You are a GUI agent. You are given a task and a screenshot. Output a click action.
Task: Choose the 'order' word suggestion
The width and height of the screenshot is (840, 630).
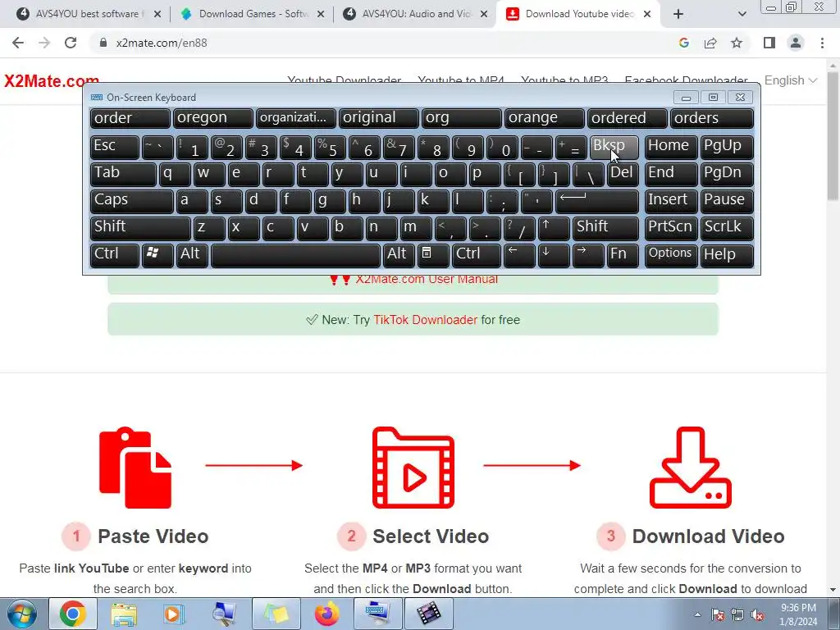click(130, 118)
